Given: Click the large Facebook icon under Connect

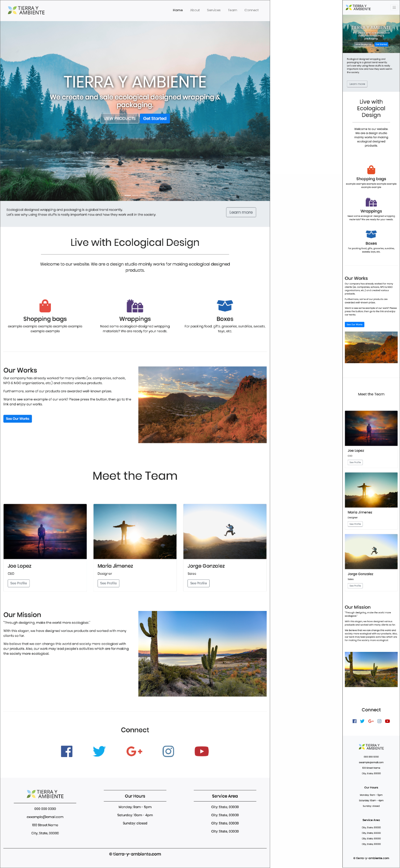Looking at the screenshot, I should tap(67, 751).
